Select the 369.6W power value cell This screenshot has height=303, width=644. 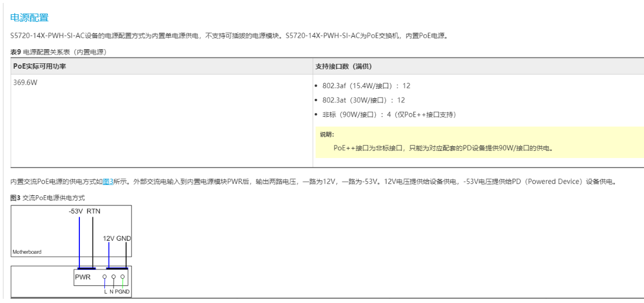[x=162, y=121]
